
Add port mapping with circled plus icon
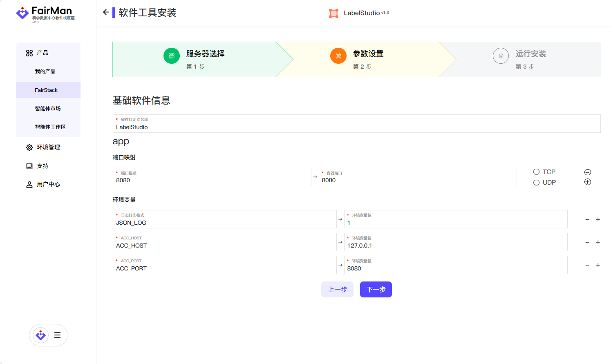tap(588, 182)
